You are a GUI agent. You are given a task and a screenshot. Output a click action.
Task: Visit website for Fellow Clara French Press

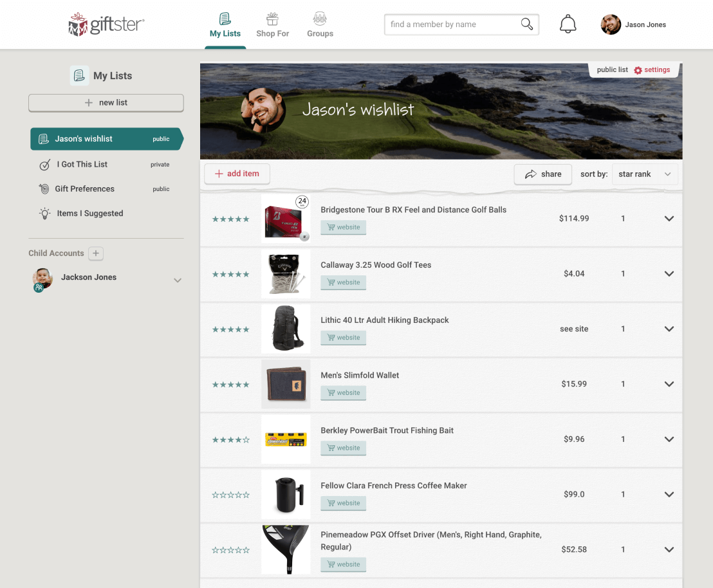[x=344, y=503]
